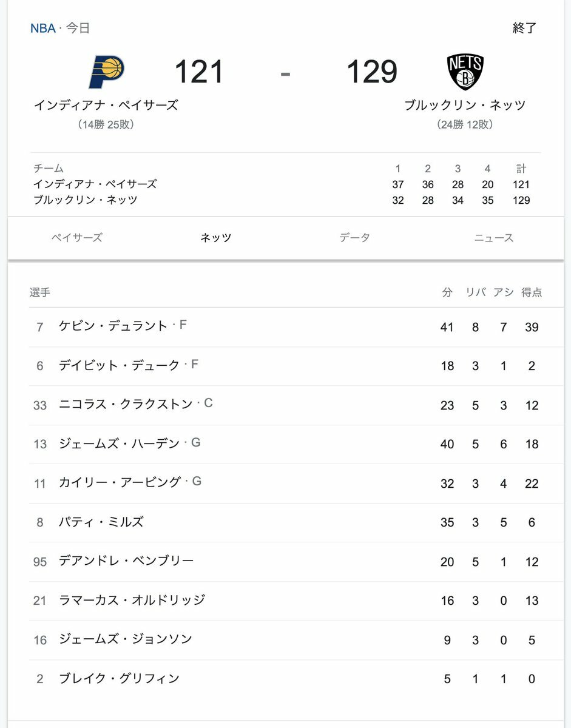Open the データ tab
This screenshot has height=728, width=571.
pos(355,238)
